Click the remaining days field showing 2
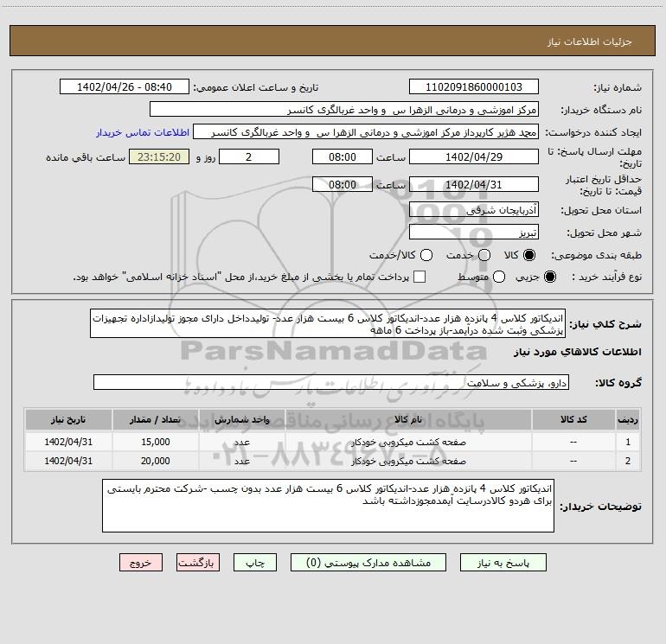Image resolution: width=666 pixels, height=644 pixels. [x=249, y=156]
